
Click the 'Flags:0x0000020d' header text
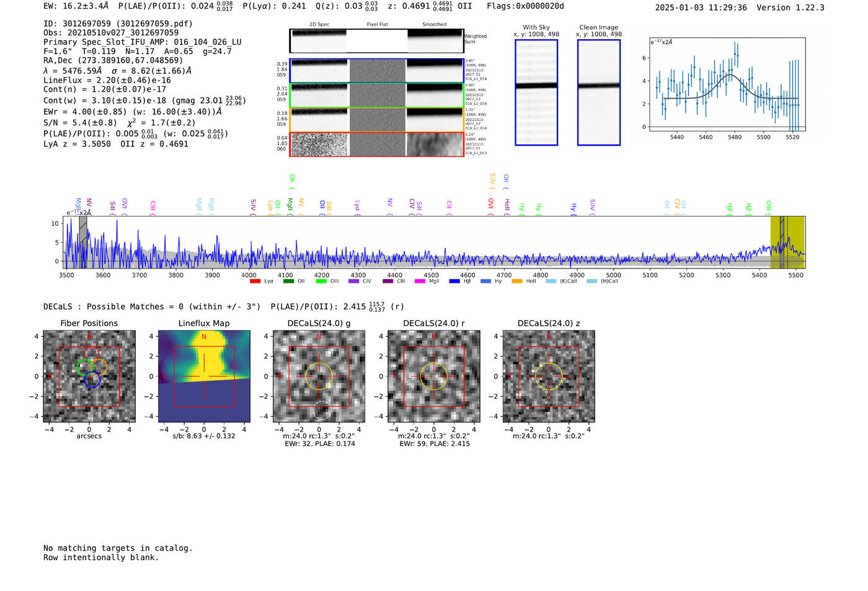click(x=525, y=6)
